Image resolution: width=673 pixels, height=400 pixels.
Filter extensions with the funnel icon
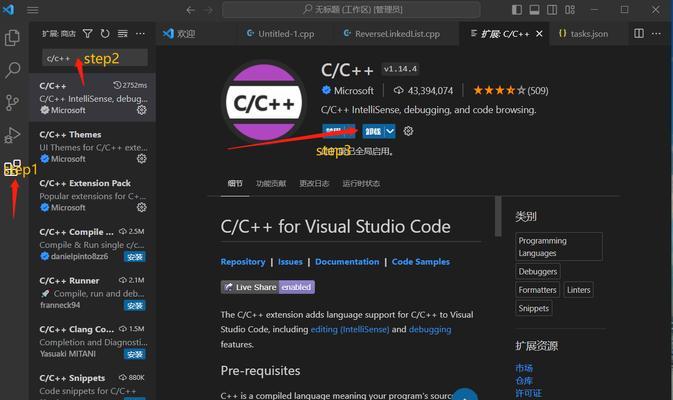pyautogui.click(x=88, y=33)
